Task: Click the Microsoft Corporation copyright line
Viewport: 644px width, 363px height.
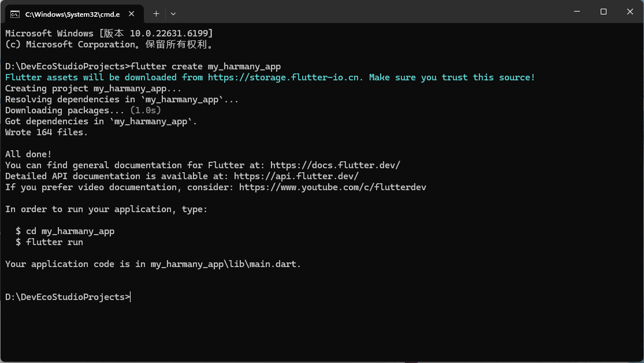Action: click(x=110, y=45)
